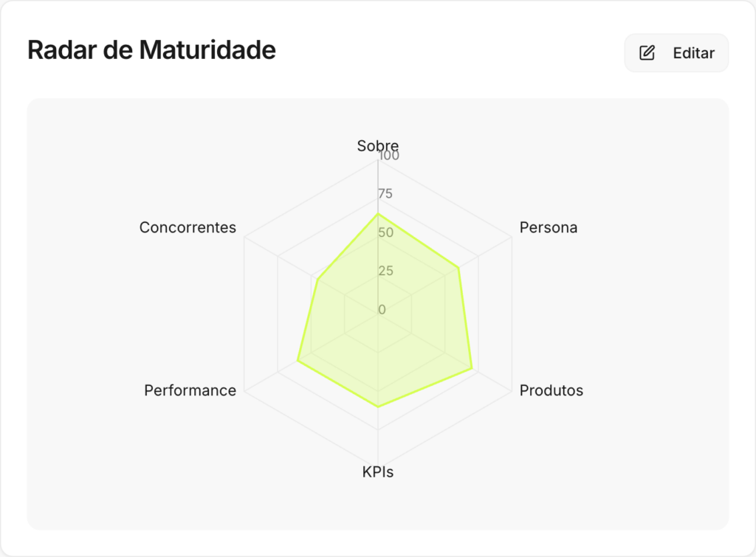Click the 25 scale tick label
This screenshot has height=557, width=756.
pyautogui.click(x=385, y=271)
